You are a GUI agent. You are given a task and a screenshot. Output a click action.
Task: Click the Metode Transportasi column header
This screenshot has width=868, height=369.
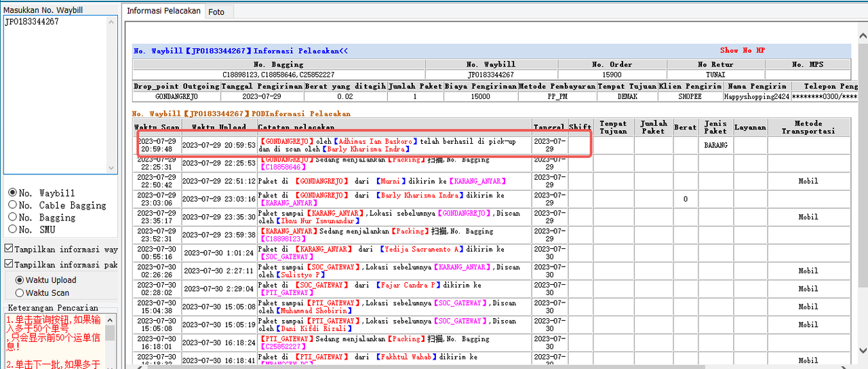coord(808,128)
